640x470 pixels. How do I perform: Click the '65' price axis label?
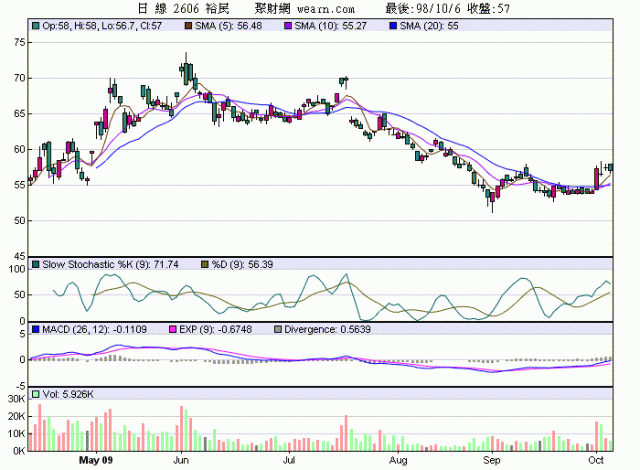point(19,113)
